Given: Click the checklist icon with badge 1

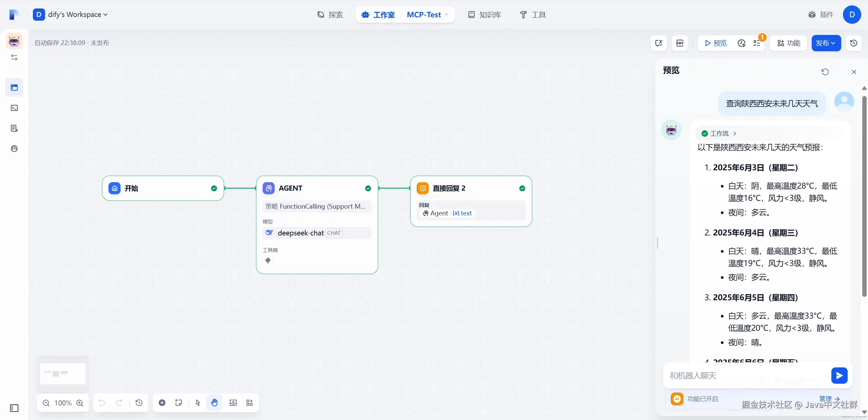Looking at the screenshot, I should pos(757,43).
